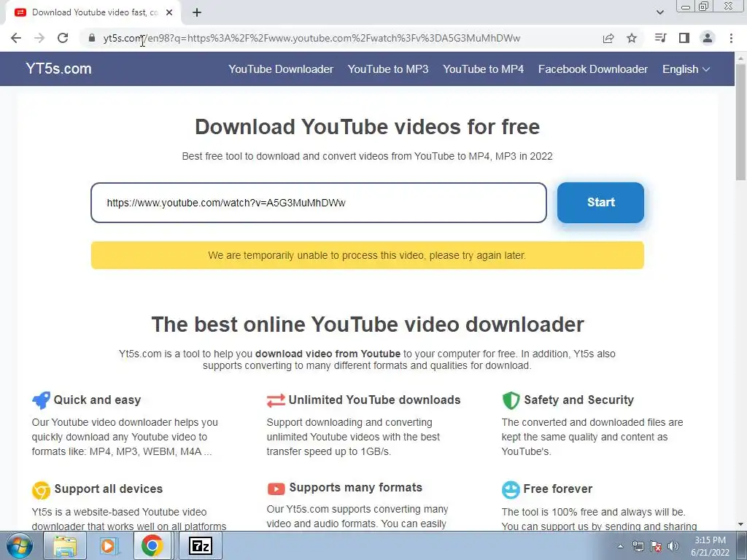This screenshot has width=747, height=560.
Task: Expand the English language dropdown
Action: 686,69
